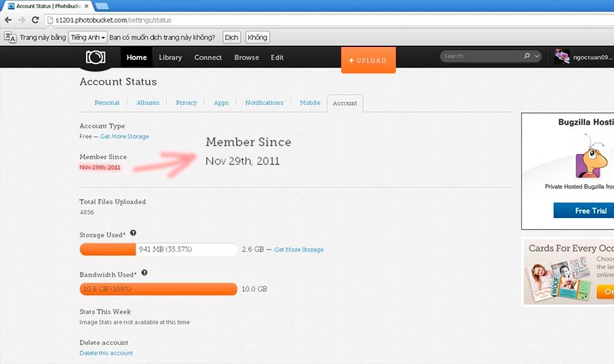
Task: Switch to the Notifications settings tab
Action: click(x=264, y=102)
